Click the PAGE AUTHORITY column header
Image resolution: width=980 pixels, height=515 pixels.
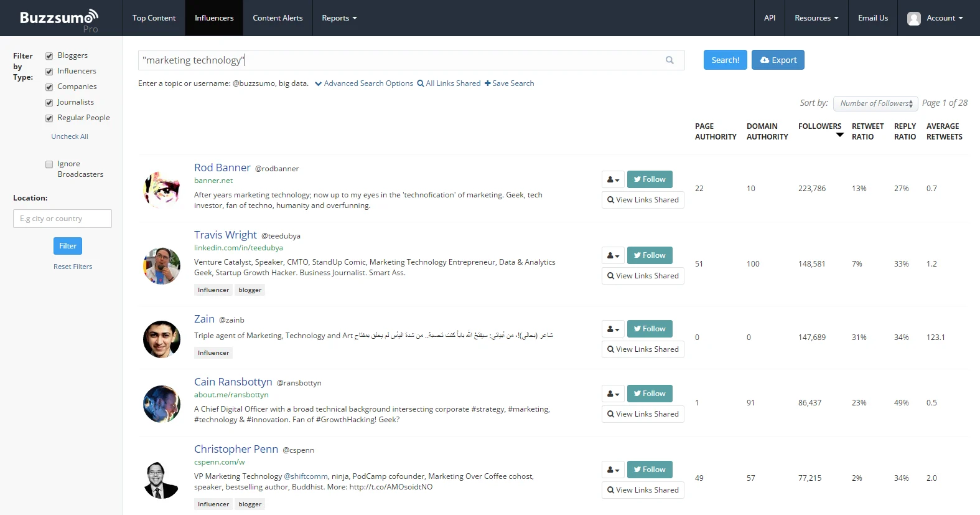pos(716,131)
